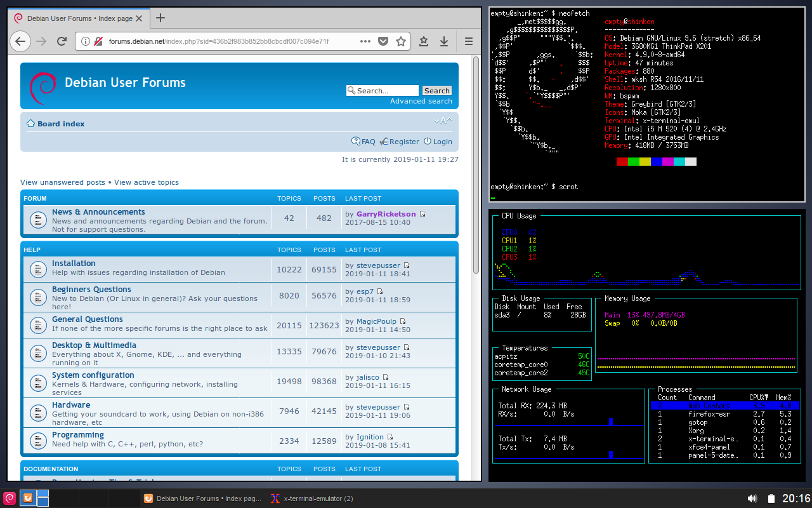Click the HELP category header link

32,250
